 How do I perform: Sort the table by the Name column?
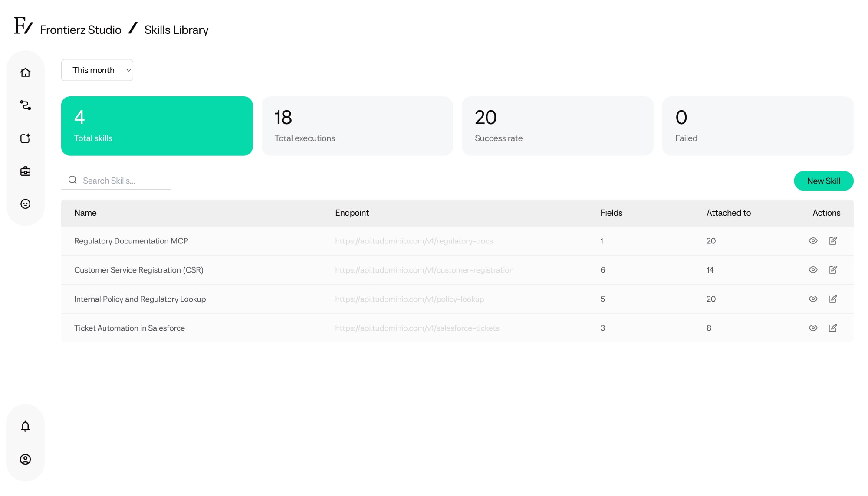[x=85, y=213]
